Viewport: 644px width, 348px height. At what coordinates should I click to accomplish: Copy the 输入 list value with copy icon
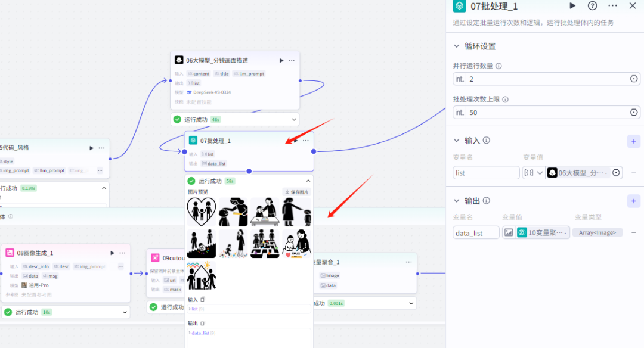pos(203,299)
